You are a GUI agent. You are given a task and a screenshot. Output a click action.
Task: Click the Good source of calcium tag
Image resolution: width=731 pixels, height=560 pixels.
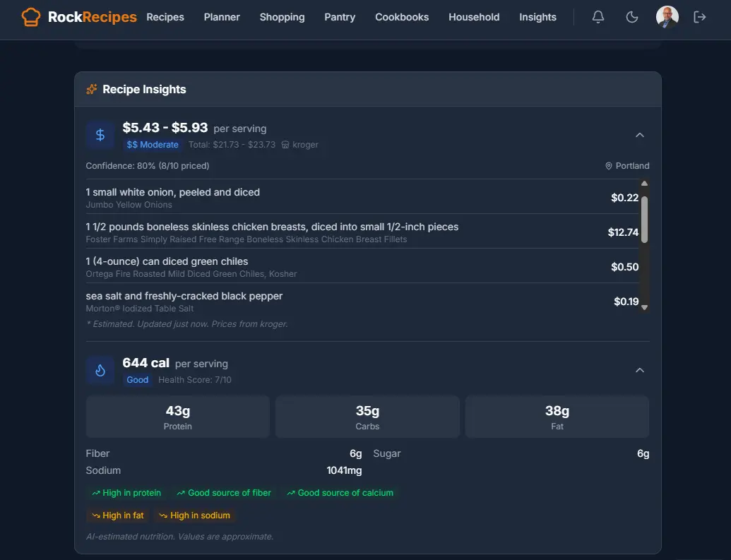pyautogui.click(x=340, y=493)
